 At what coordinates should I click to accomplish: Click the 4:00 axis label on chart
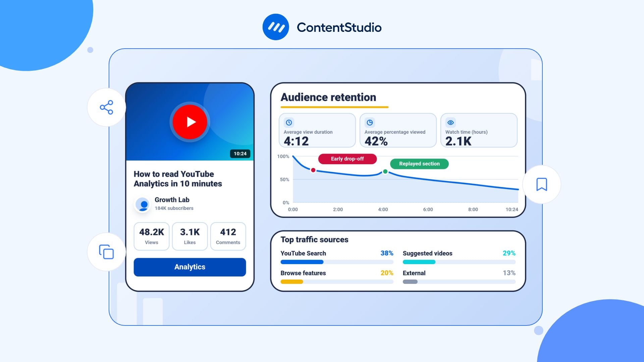coord(383,209)
